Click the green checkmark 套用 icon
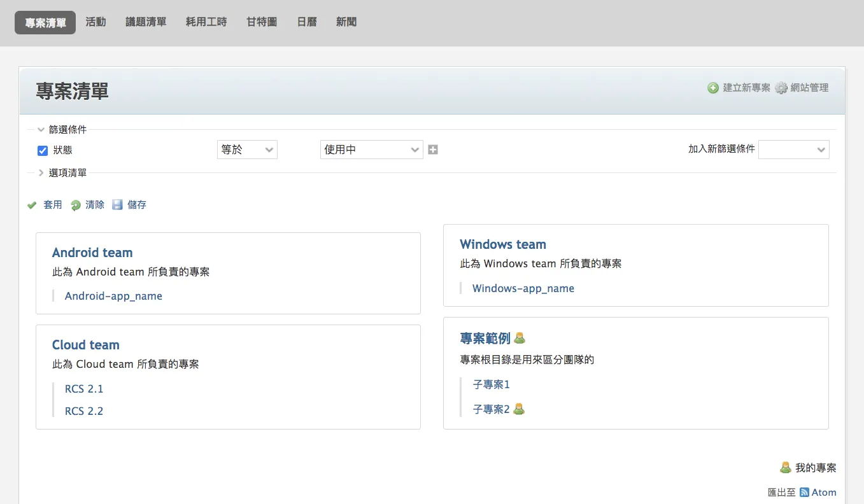The width and height of the screenshot is (864, 504). click(x=32, y=205)
